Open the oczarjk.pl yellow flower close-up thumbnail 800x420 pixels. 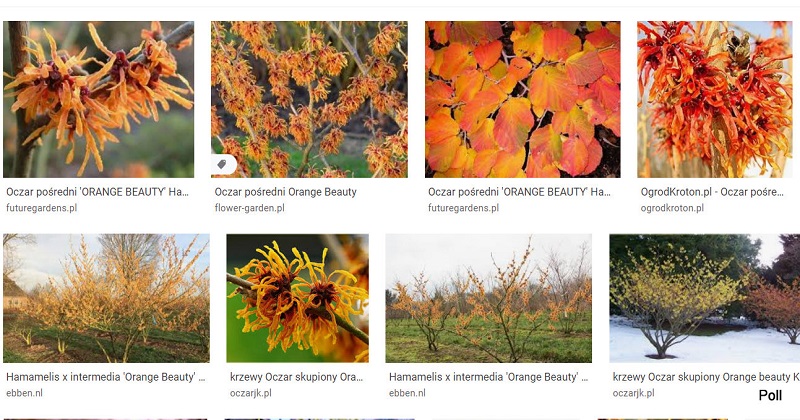[x=297, y=298]
